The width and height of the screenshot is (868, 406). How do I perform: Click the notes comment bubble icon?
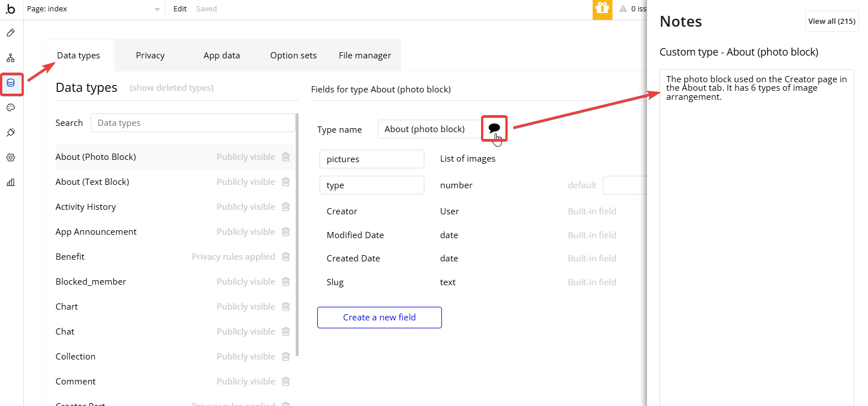(494, 129)
